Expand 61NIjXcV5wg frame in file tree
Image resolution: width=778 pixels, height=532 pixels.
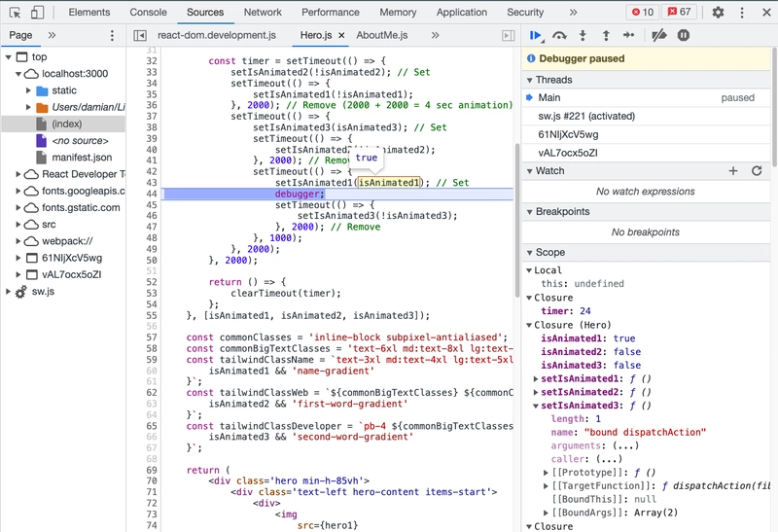[18, 258]
